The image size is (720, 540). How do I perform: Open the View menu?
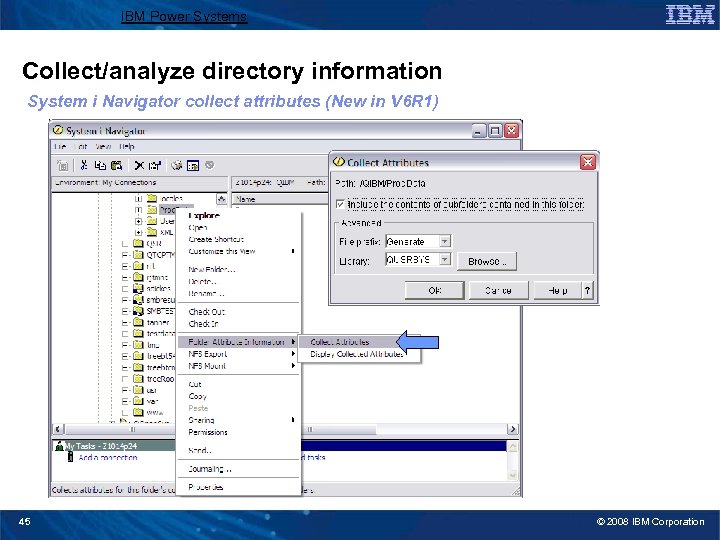pos(103,146)
